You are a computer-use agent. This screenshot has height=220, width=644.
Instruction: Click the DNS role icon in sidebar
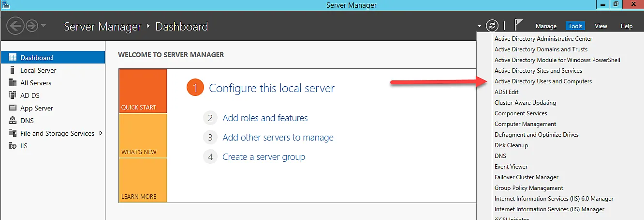(x=13, y=121)
